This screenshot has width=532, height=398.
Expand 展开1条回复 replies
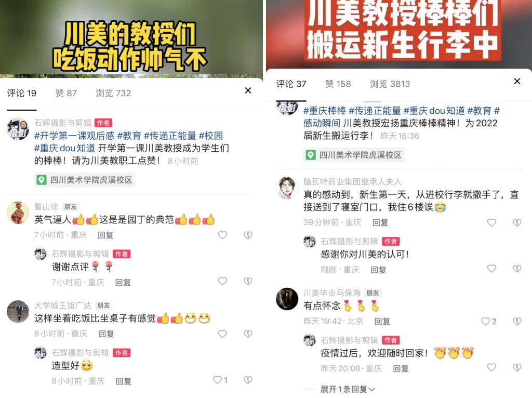[348, 389]
